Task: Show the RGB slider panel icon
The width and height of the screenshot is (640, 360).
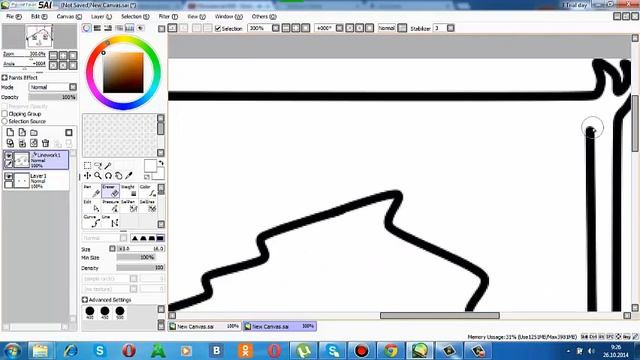Action: pos(97,28)
